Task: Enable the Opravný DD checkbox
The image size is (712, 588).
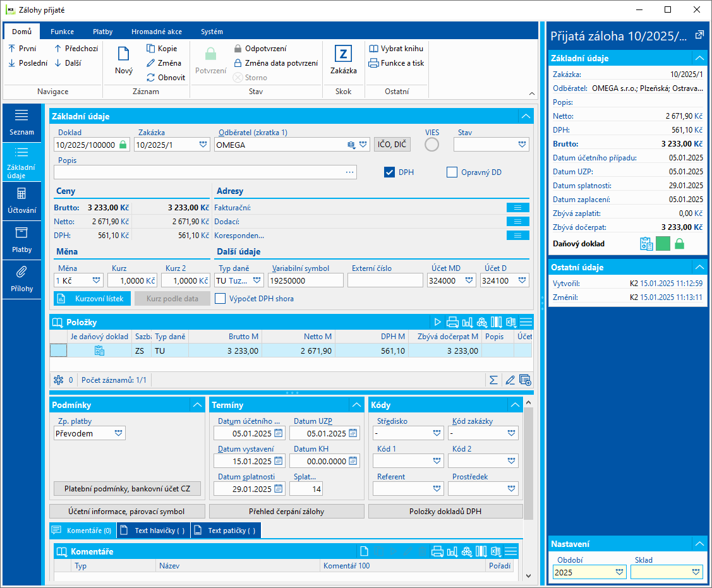Action: [452, 172]
